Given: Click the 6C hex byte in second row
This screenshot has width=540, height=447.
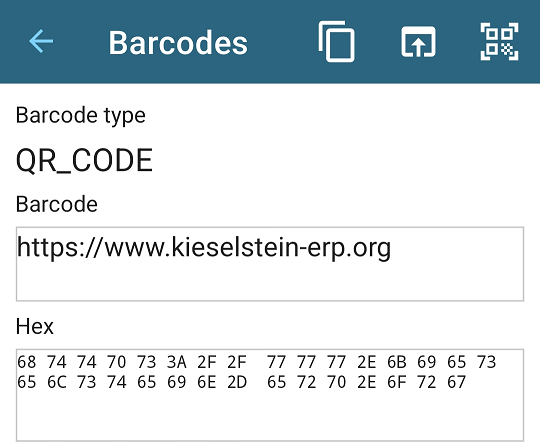Looking at the screenshot, I should coord(57,382).
